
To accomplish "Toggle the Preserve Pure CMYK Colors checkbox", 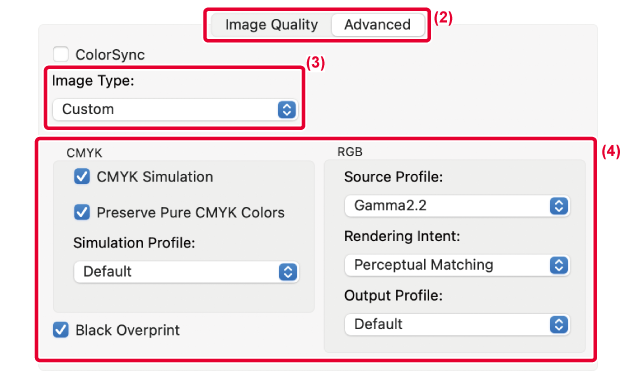I will (x=82, y=212).
